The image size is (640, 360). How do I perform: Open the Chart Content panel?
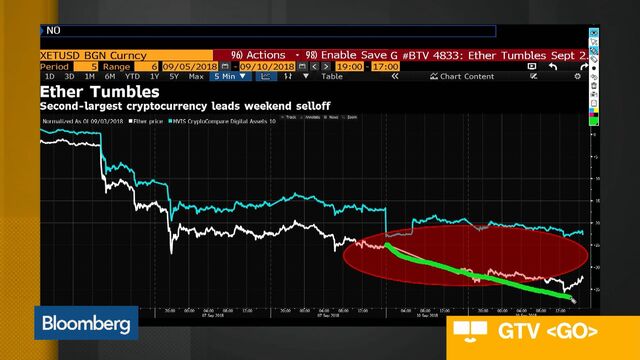pos(462,76)
